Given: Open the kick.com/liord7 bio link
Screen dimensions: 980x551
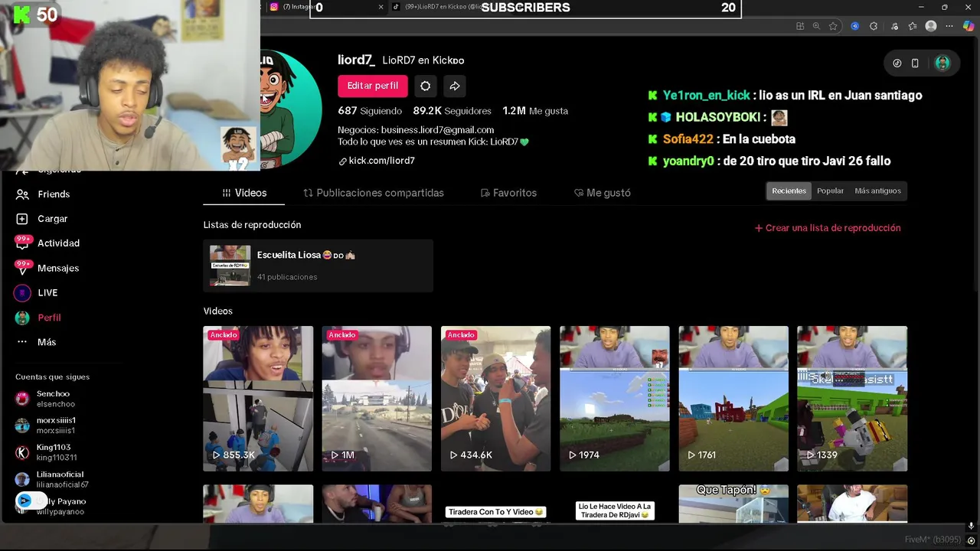Looking at the screenshot, I should [x=381, y=161].
